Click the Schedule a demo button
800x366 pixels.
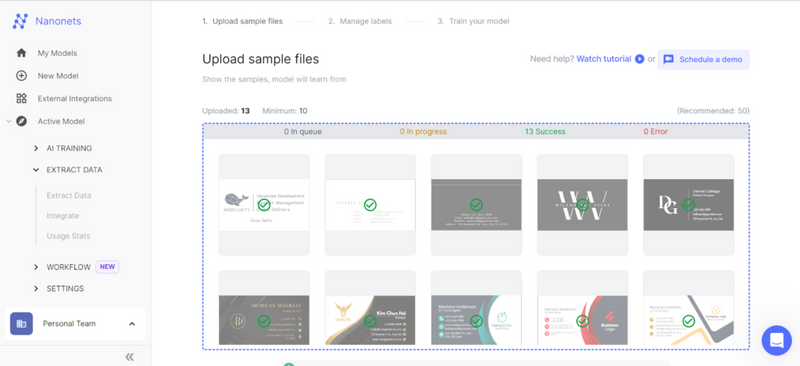[x=704, y=59]
